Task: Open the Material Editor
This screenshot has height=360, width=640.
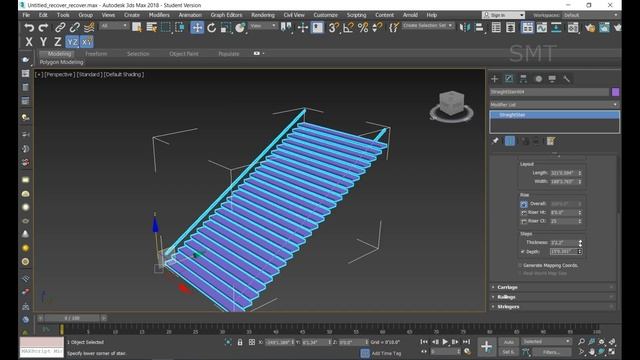Action: click(x=573, y=28)
